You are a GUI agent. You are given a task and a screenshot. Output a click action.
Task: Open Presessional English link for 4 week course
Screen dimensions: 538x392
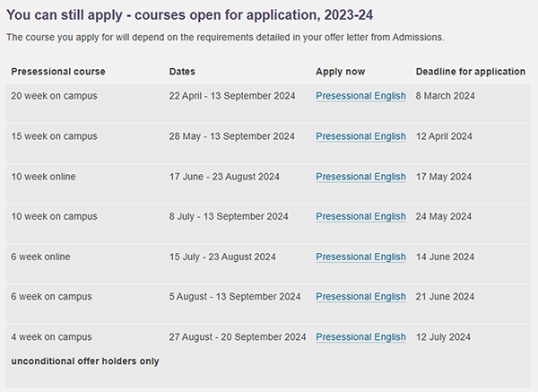pyautogui.click(x=360, y=337)
